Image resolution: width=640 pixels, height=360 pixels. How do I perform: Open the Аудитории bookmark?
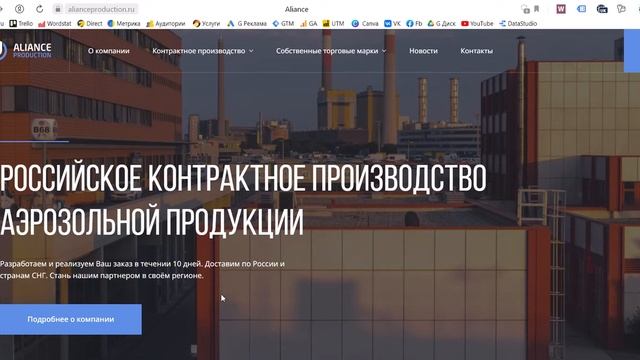pyautogui.click(x=166, y=24)
